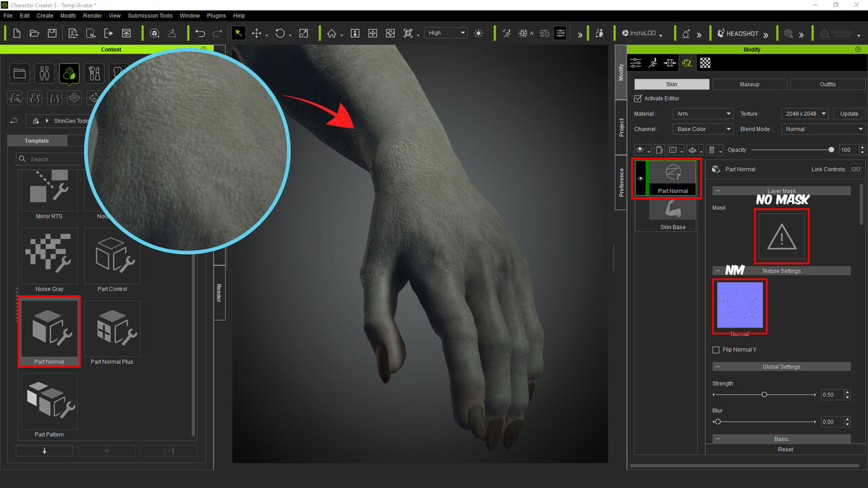Image resolution: width=868 pixels, height=488 pixels.
Task: Open the Channel dropdown showing Base Color
Action: click(x=703, y=129)
